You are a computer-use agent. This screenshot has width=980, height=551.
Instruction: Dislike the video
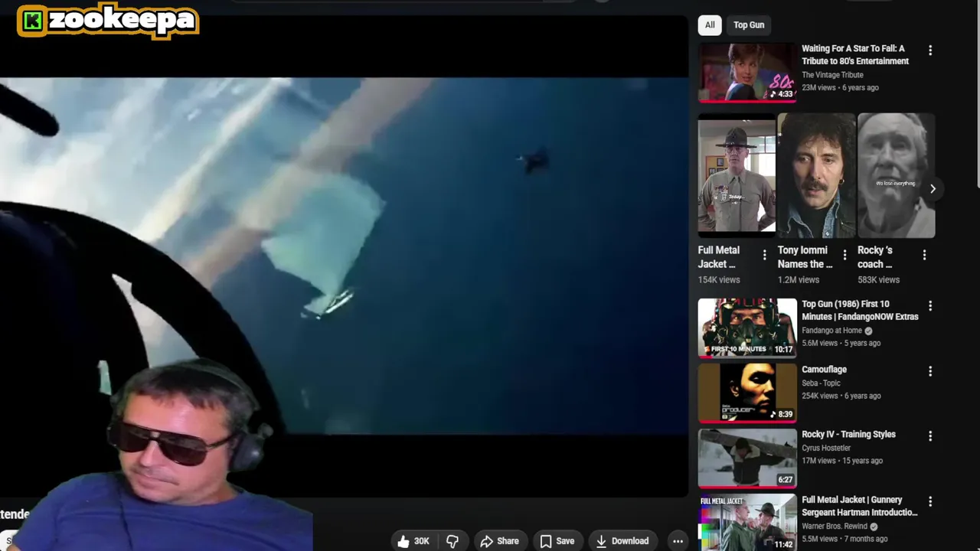[x=452, y=541]
